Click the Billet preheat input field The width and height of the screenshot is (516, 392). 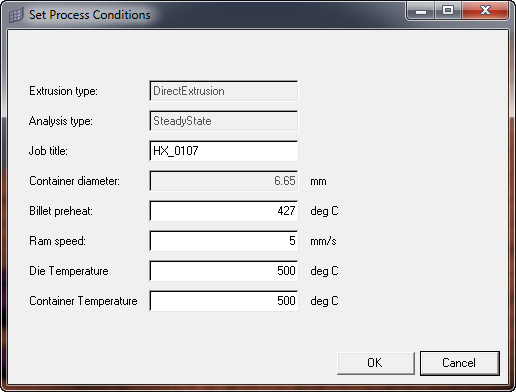click(x=224, y=211)
